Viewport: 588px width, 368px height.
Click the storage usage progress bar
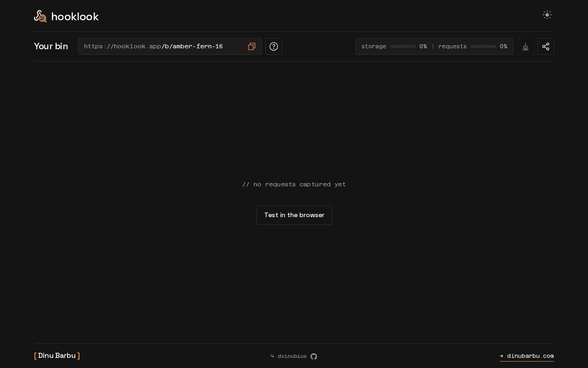[x=403, y=46]
